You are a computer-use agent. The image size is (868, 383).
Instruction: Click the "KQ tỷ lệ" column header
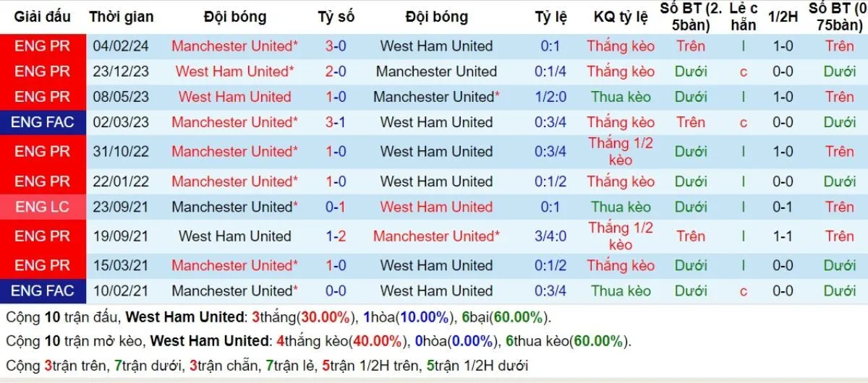click(621, 17)
